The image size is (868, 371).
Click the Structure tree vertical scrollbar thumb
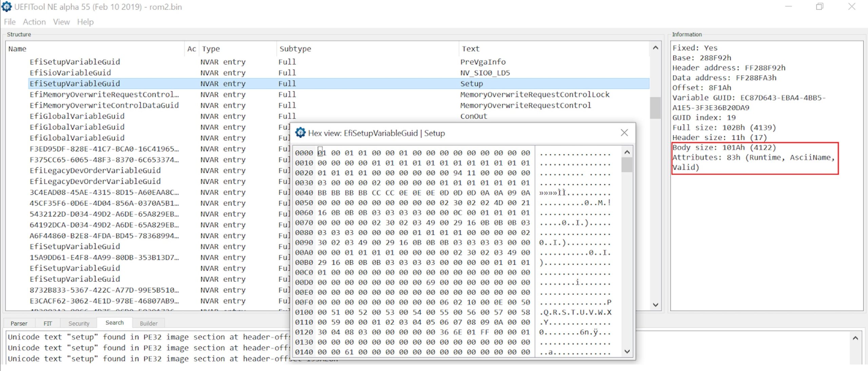pos(655,108)
